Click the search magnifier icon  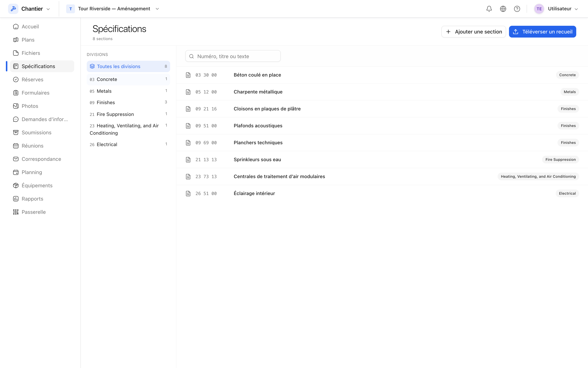[x=191, y=56]
